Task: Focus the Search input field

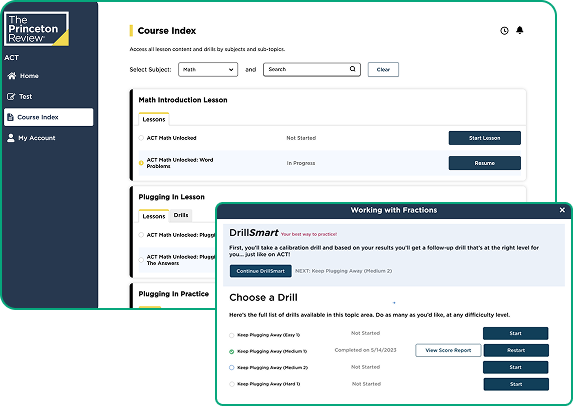Action: pos(312,69)
